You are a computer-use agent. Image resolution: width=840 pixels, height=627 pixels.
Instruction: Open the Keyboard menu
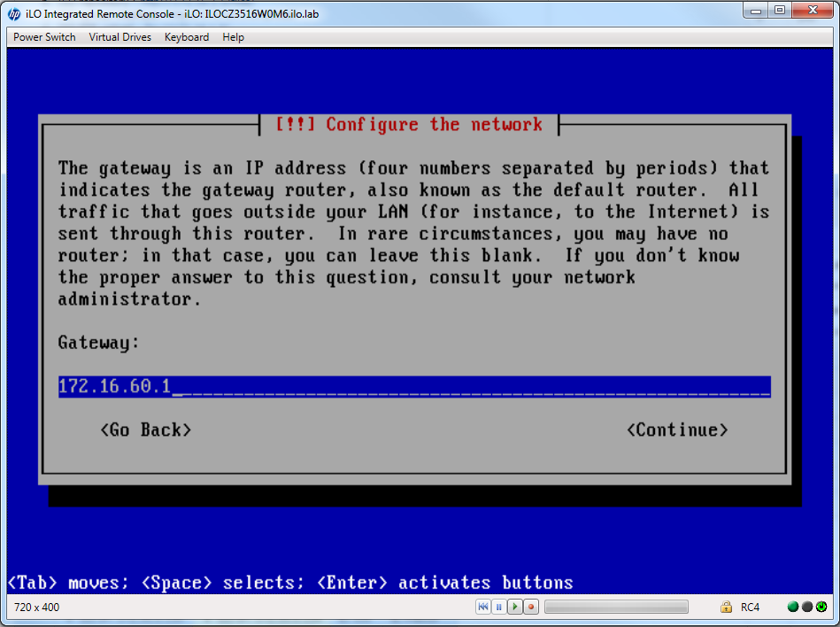pyautogui.click(x=187, y=37)
